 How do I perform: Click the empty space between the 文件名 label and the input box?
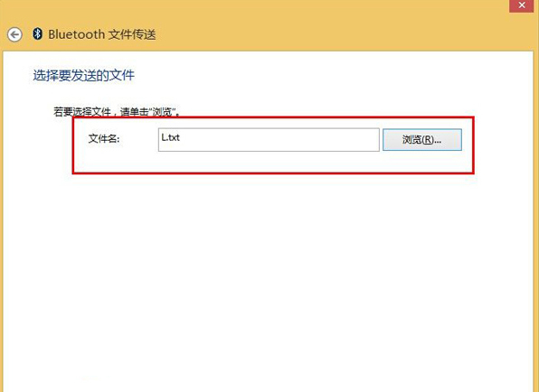tap(139, 139)
